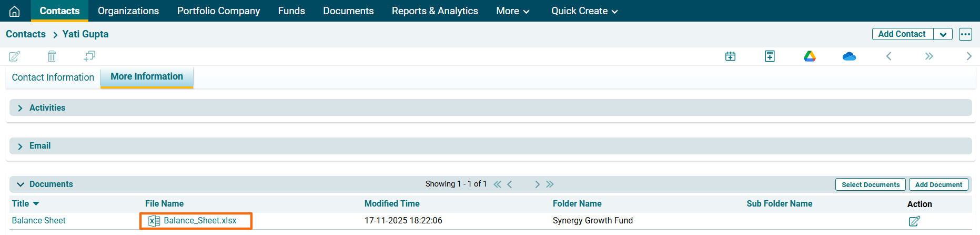Click the Home icon in navigation bar
This screenshot has width=980, height=235.
pos(15,11)
